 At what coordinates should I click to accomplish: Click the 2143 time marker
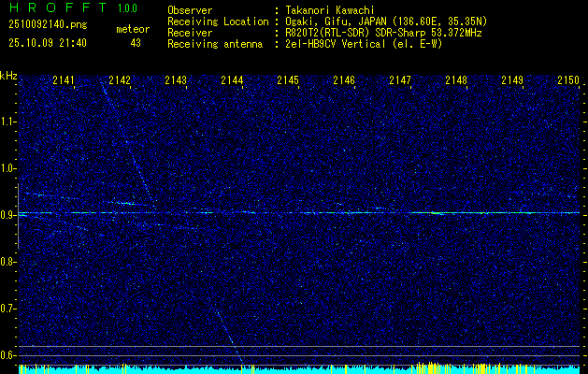[x=176, y=79]
